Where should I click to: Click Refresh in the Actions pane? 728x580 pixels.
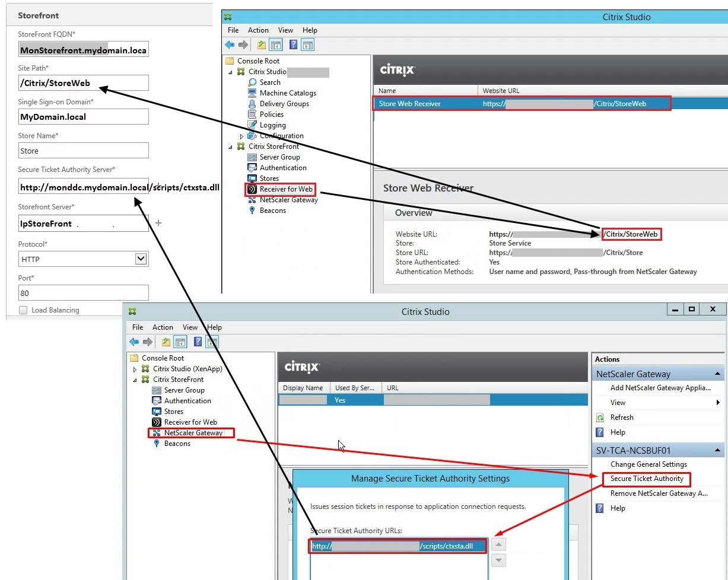tap(621, 418)
